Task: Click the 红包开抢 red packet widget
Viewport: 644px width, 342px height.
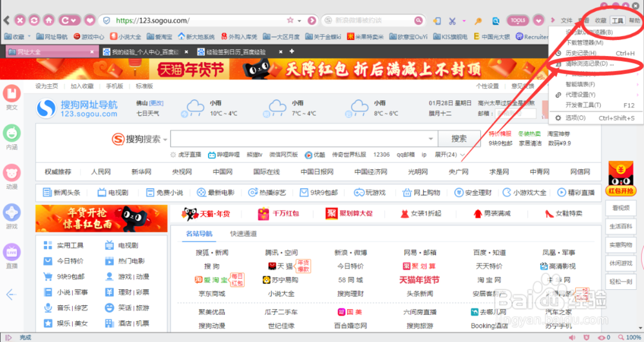Action: click(621, 178)
